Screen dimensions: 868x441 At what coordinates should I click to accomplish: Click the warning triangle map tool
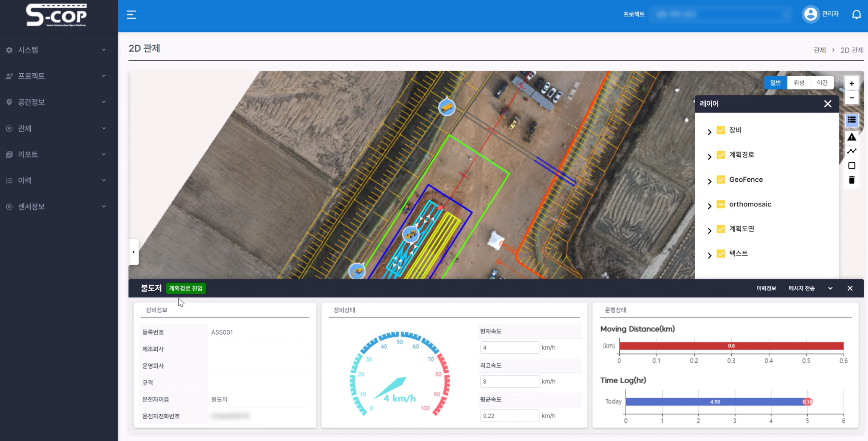(x=852, y=137)
